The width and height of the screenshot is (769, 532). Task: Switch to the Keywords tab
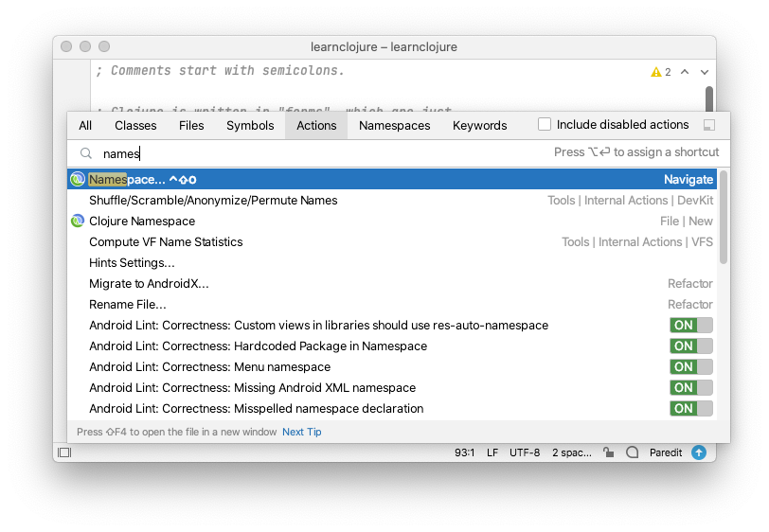tap(479, 126)
